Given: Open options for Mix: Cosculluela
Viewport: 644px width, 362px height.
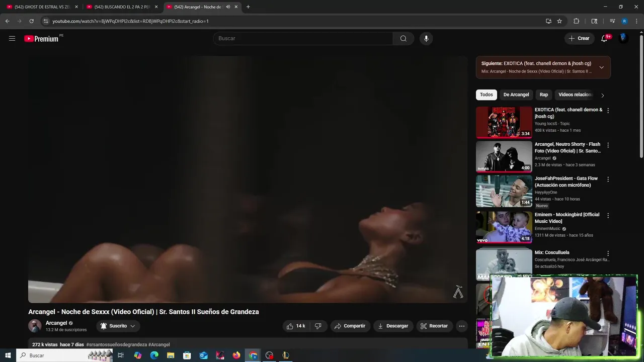Looking at the screenshot, I should tap(608, 254).
